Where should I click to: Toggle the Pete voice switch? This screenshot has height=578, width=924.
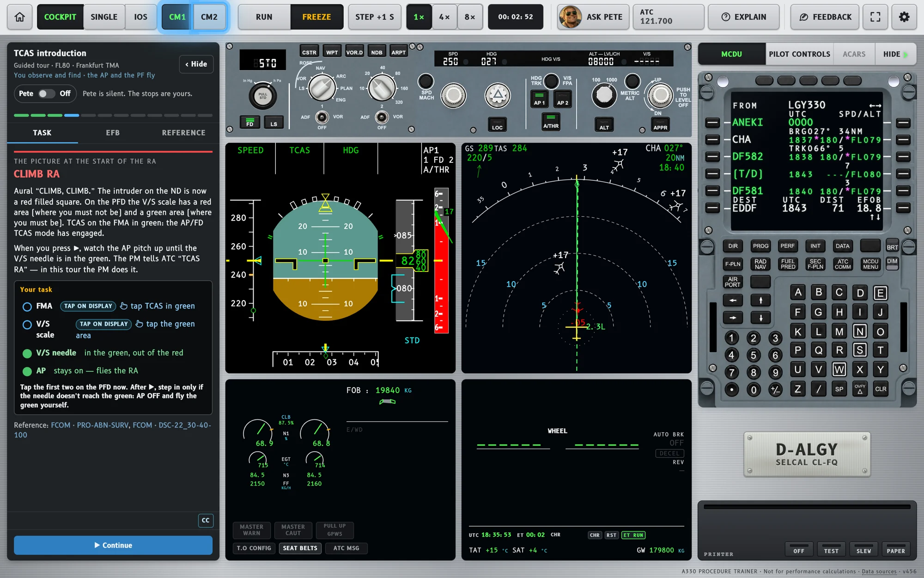(46, 93)
